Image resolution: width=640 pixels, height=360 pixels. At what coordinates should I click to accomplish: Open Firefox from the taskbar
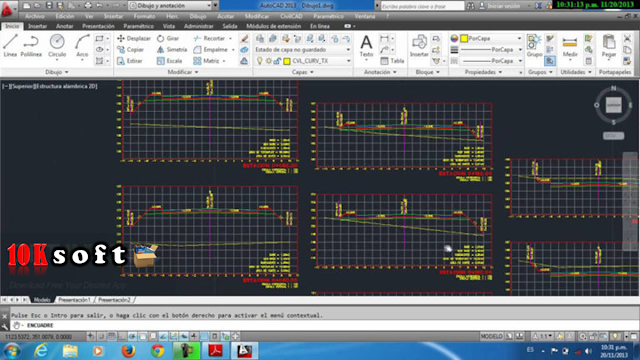click(128, 351)
